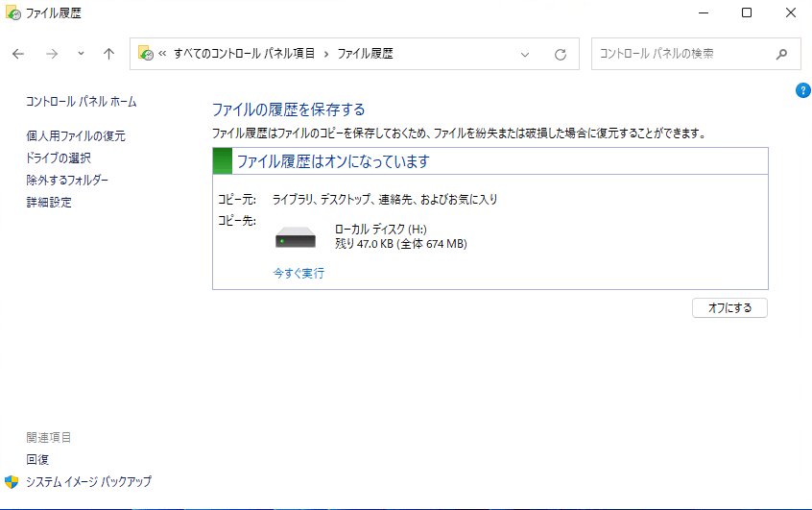Refresh the File History page

click(561, 55)
